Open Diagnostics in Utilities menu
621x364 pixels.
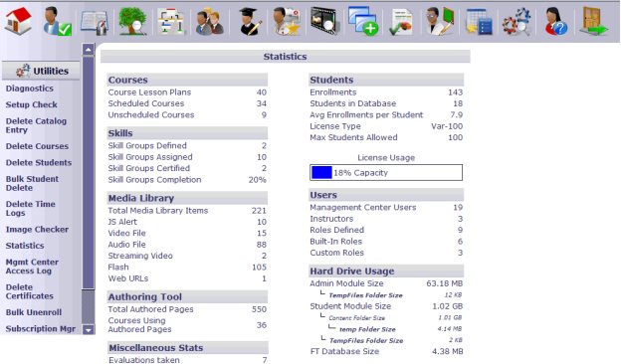point(29,89)
